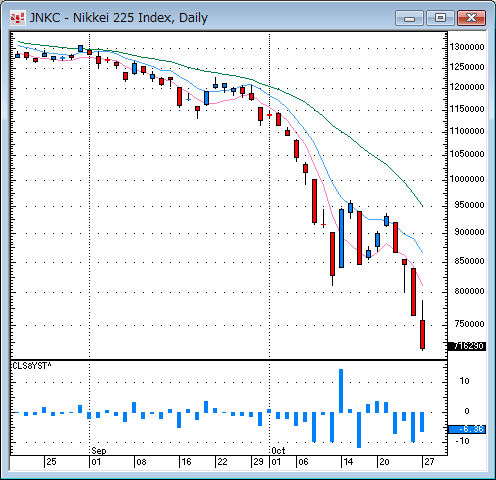Click the date marker 08 on time axis
Screen dimensions: 496x480
pos(141,462)
